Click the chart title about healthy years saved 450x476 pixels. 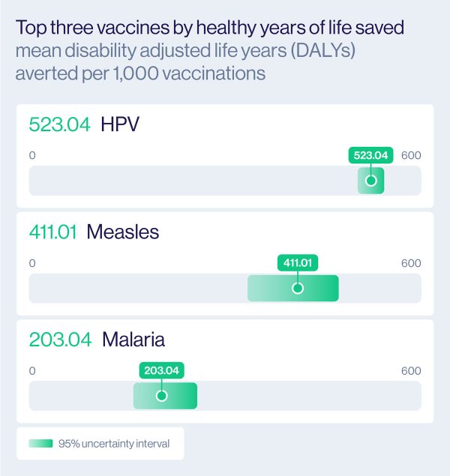coord(210,27)
